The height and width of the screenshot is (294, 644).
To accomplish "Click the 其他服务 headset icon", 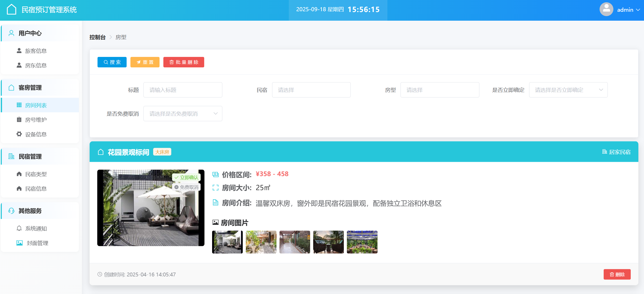I will [x=11, y=211].
